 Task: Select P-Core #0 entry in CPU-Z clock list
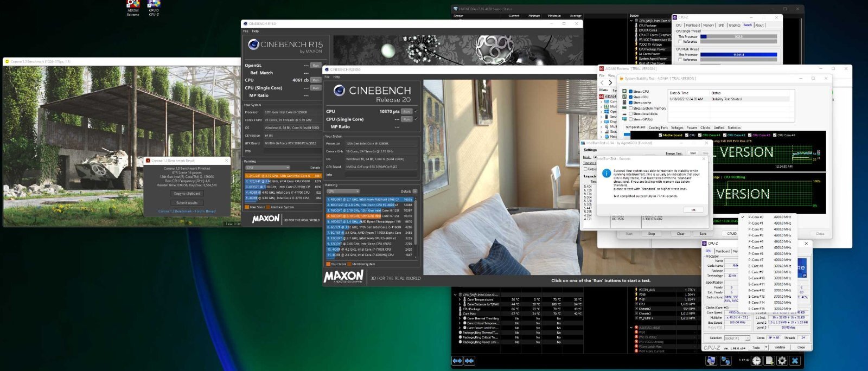pos(769,217)
